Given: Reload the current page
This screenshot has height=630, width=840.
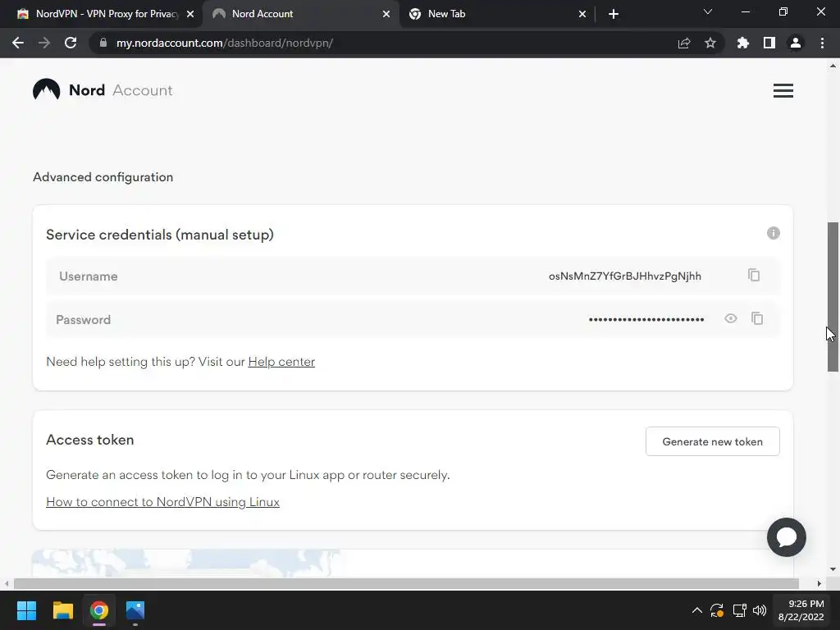Looking at the screenshot, I should pos(71,43).
